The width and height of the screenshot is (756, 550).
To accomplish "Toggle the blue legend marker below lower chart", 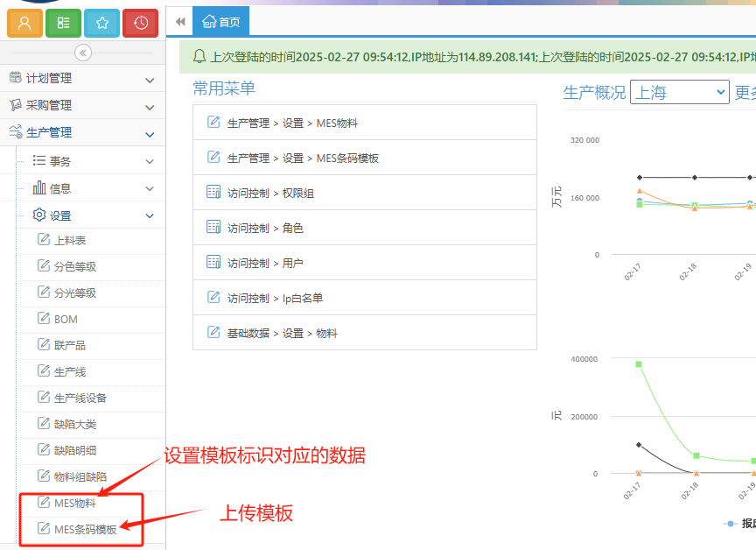I will point(730,524).
